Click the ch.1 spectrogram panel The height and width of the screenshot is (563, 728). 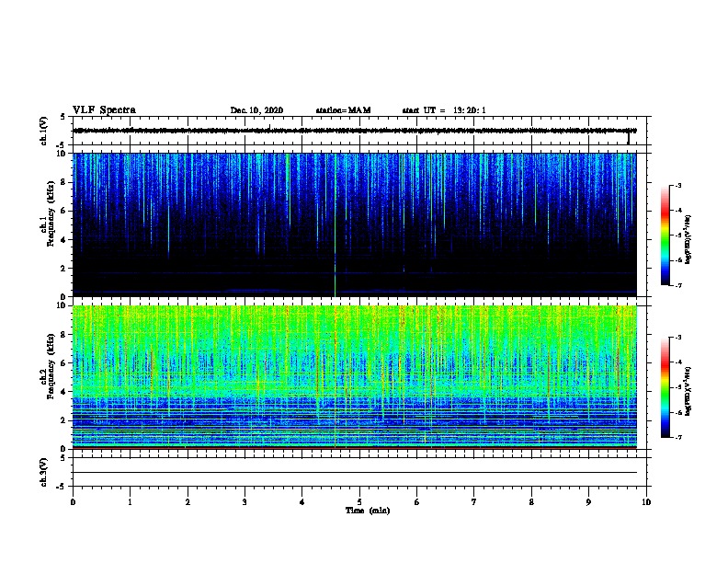355,224
